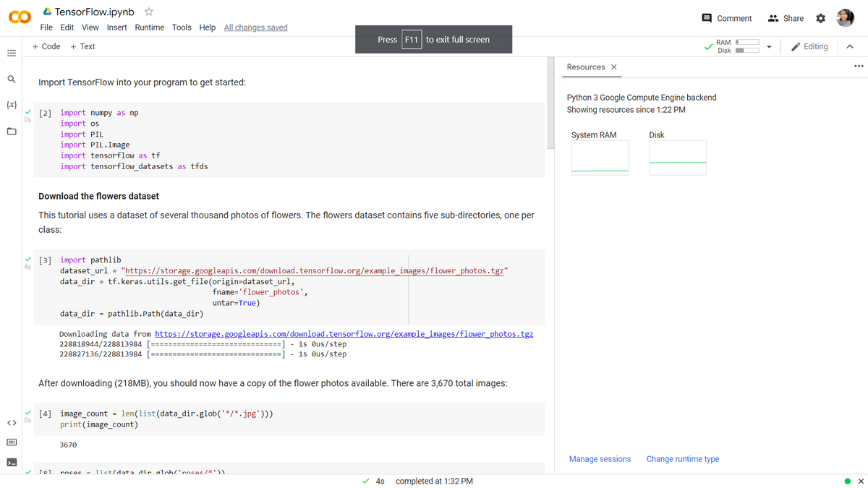
Task: Star the TensorFlow.ipynb notebook
Action: [x=149, y=12]
